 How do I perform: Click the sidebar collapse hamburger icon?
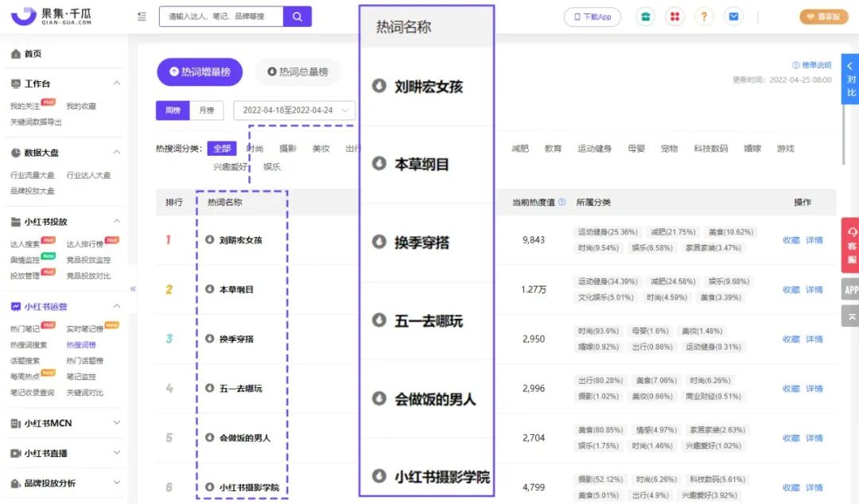142,17
